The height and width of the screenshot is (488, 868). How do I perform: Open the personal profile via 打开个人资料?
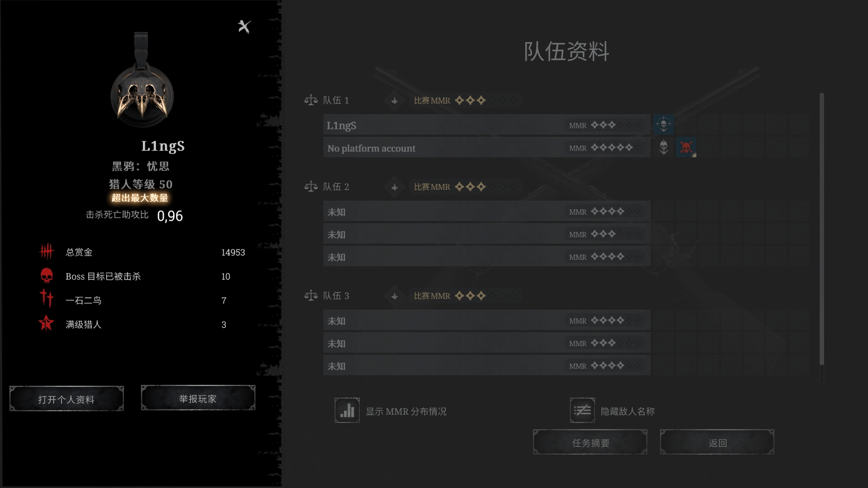coord(66,399)
